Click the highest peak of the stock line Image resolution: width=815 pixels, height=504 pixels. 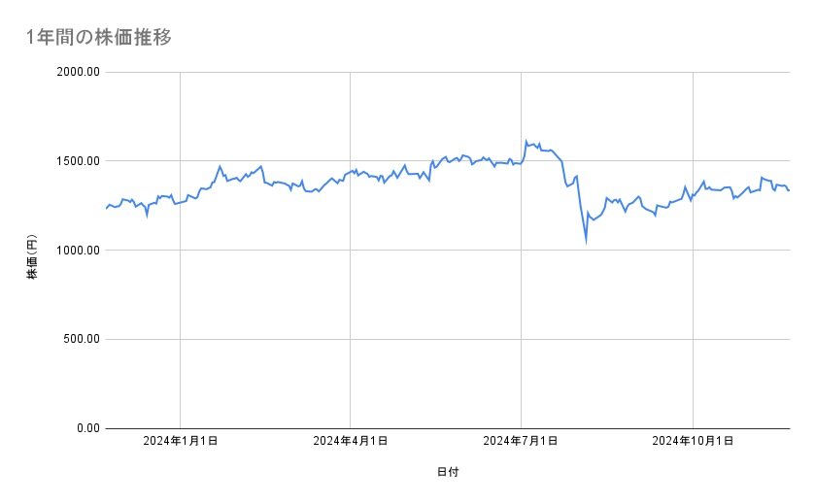(526, 141)
